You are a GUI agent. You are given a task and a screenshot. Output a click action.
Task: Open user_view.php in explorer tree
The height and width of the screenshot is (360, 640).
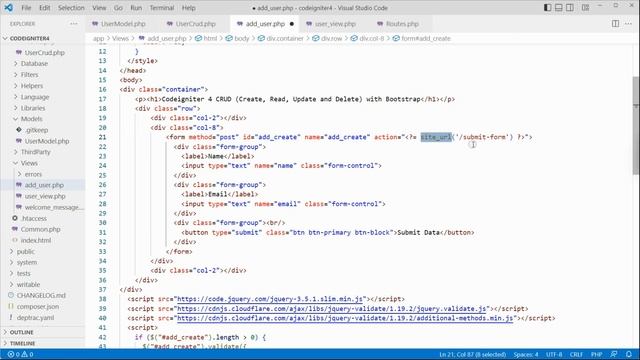tap(45, 196)
